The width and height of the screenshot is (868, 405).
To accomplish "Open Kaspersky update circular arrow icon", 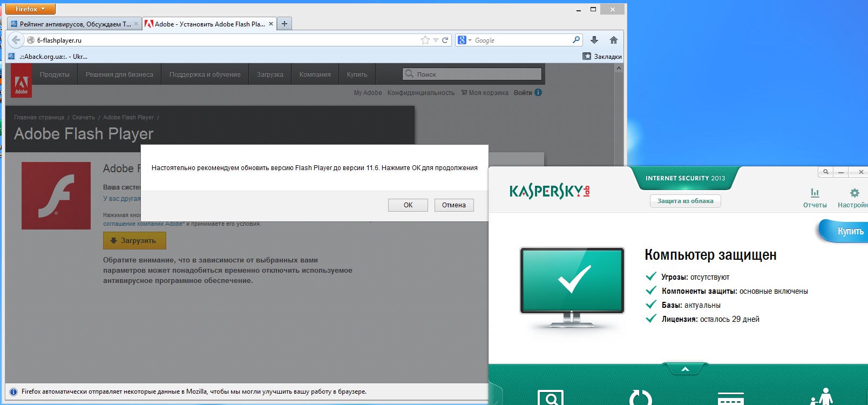I will (641, 397).
